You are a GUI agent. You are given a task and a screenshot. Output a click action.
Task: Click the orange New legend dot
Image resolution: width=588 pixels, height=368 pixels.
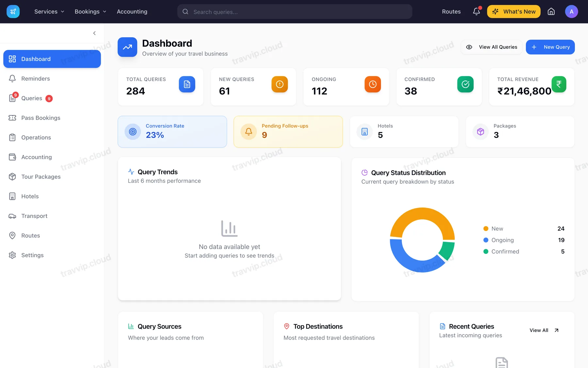[486, 229]
